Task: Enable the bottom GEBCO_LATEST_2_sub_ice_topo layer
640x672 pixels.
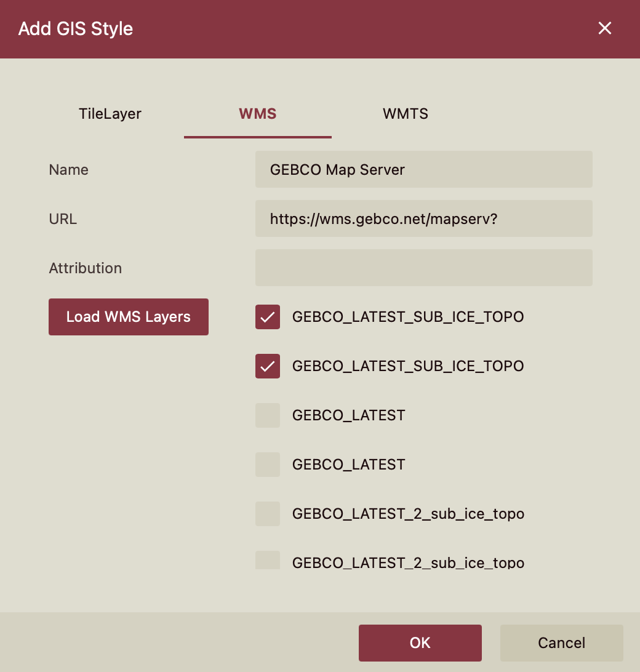Action: pyautogui.click(x=267, y=560)
